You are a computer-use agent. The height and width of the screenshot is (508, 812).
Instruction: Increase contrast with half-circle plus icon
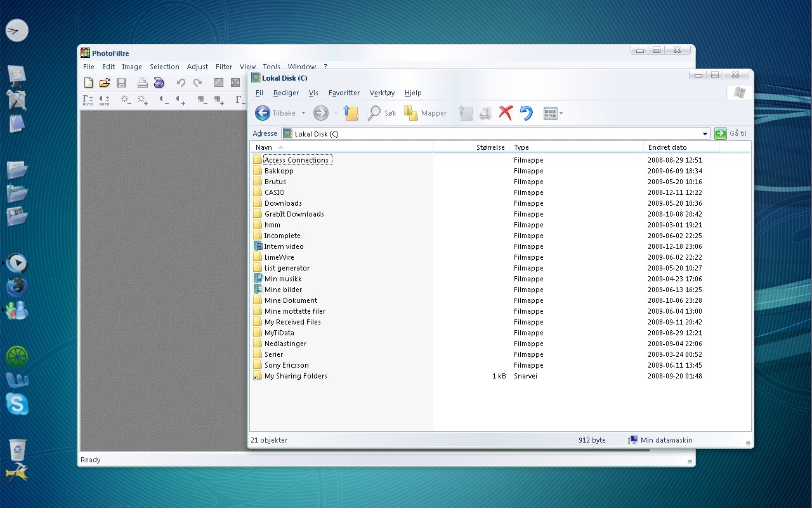click(181, 100)
